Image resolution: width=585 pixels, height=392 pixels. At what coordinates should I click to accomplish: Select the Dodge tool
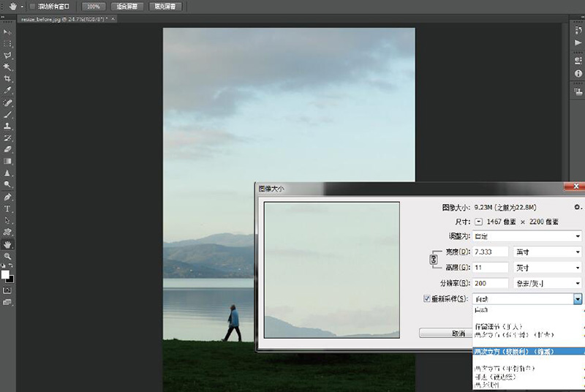click(7, 184)
